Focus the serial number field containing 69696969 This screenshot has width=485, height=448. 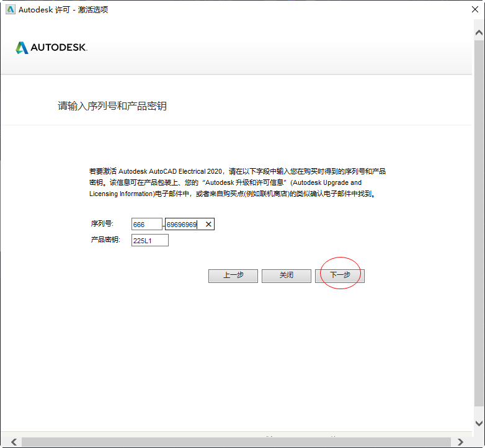coord(190,224)
